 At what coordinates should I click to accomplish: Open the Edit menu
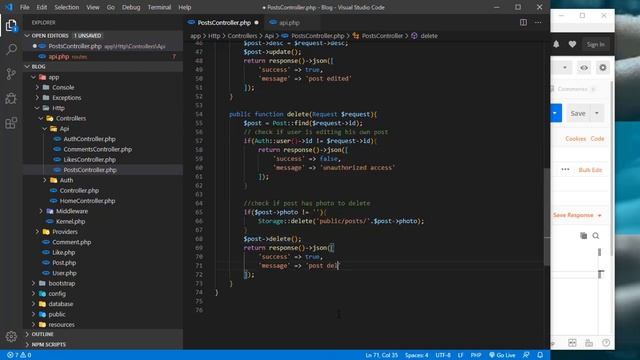tap(42, 7)
